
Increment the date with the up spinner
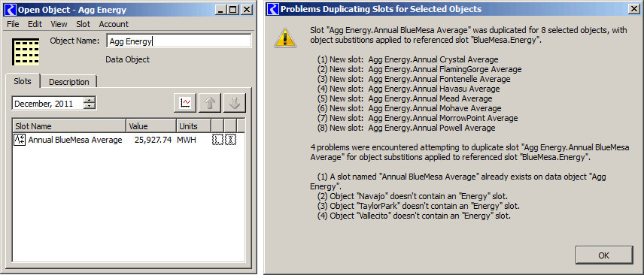90,100
